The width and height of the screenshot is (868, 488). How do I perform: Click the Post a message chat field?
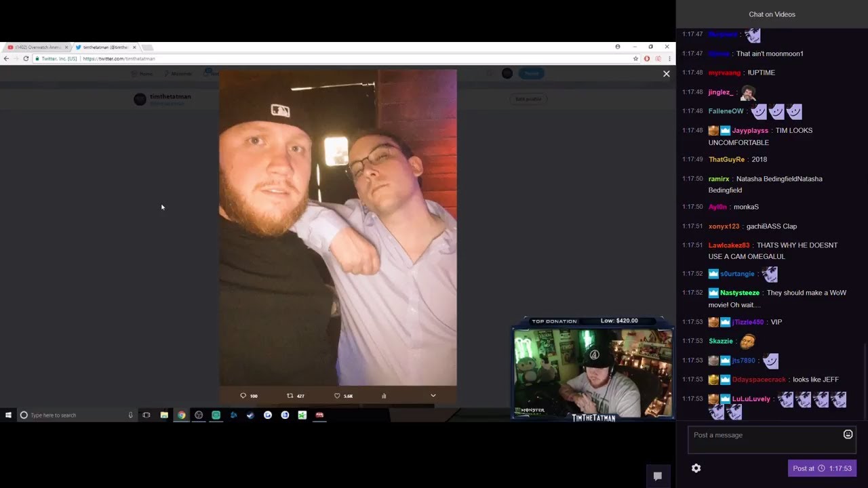(x=772, y=440)
